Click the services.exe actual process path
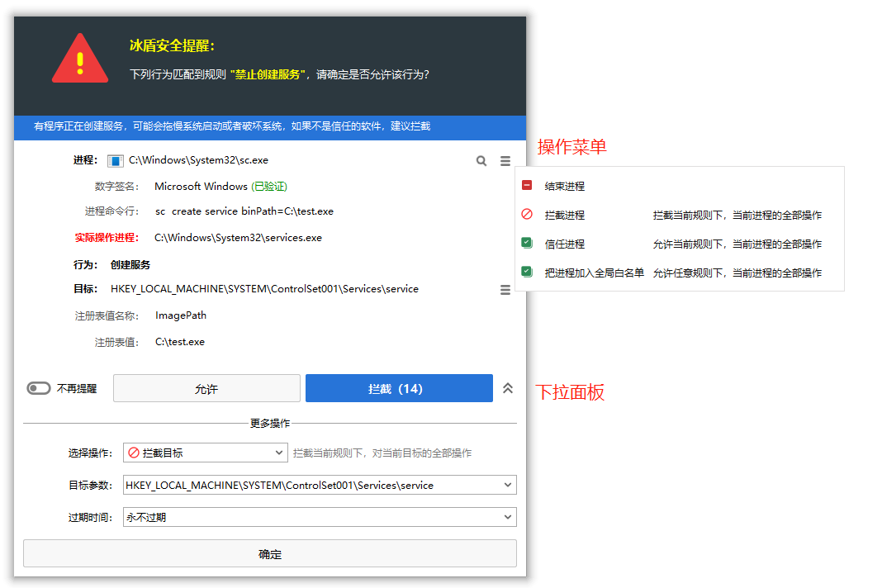 click(x=238, y=238)
